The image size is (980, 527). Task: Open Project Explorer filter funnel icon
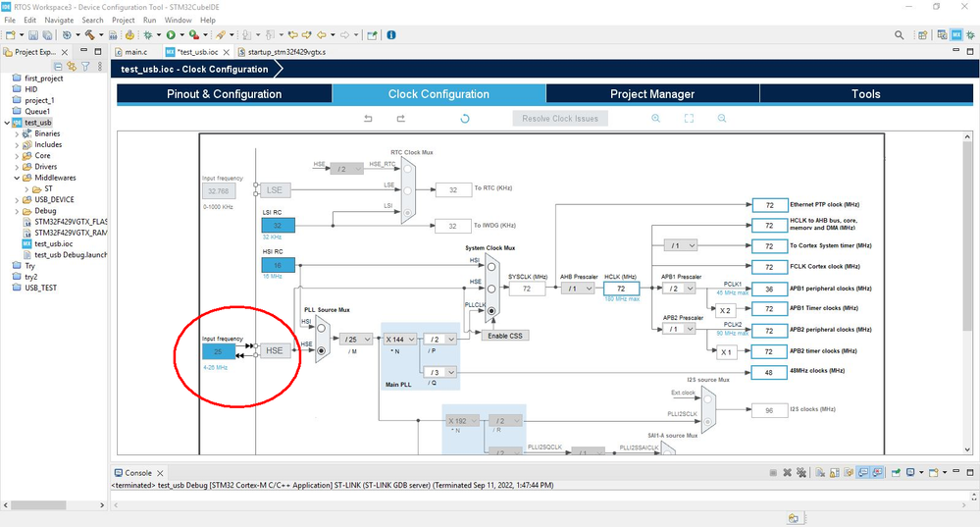tap(85, 67)
